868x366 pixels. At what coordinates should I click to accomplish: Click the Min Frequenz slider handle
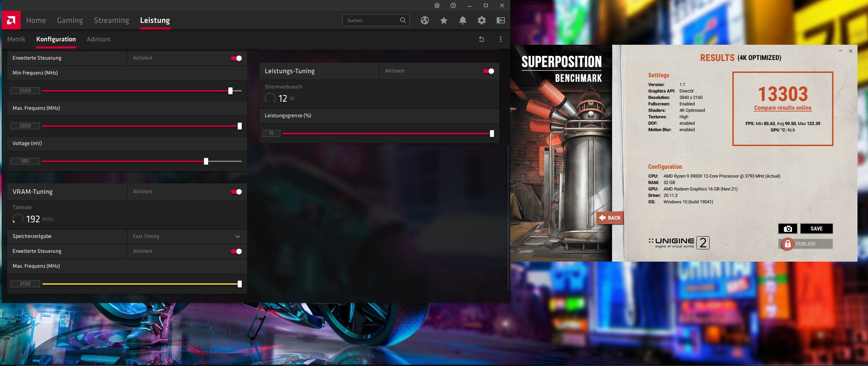[x=231, y=91]
